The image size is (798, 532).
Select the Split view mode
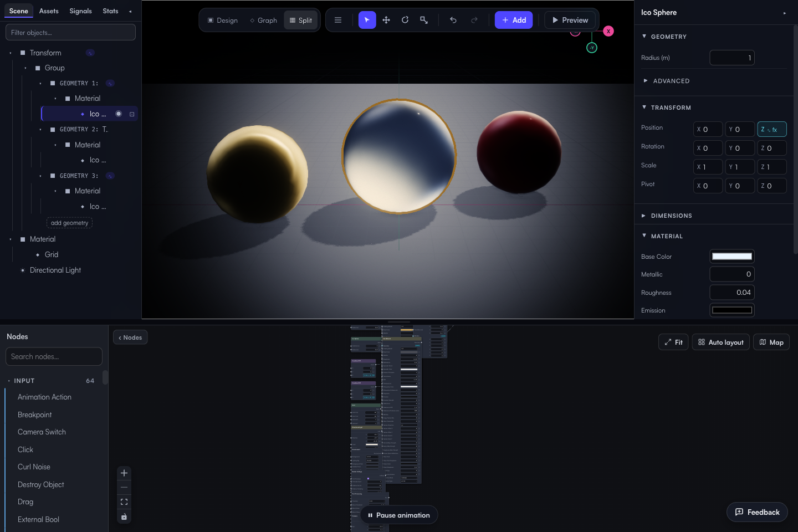[x=301, y=21]
